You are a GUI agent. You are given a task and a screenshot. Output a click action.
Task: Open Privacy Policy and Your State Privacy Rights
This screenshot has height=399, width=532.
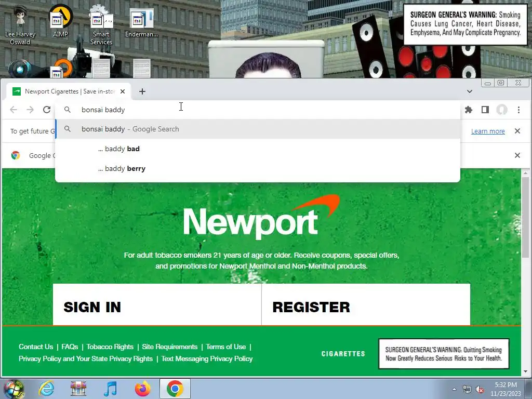pos(86,358)
